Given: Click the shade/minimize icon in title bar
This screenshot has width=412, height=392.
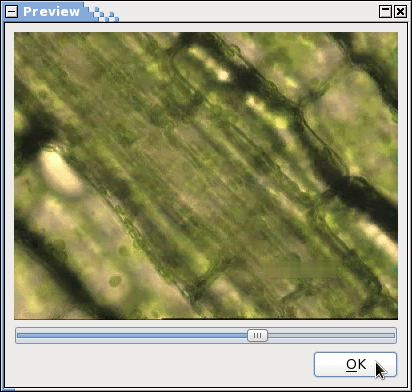Looking at the screenshot, I should [385, 12].
